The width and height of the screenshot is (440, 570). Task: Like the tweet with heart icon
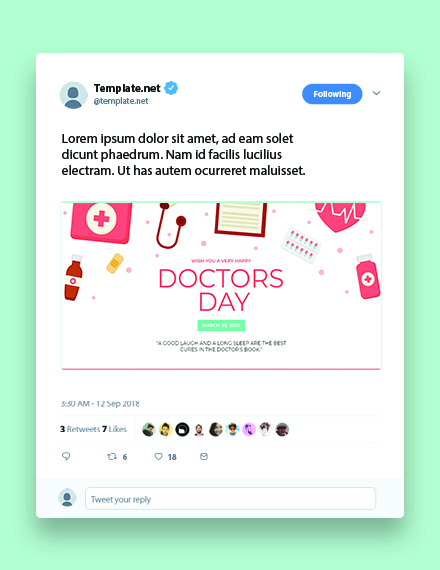(x=159, y=456)
